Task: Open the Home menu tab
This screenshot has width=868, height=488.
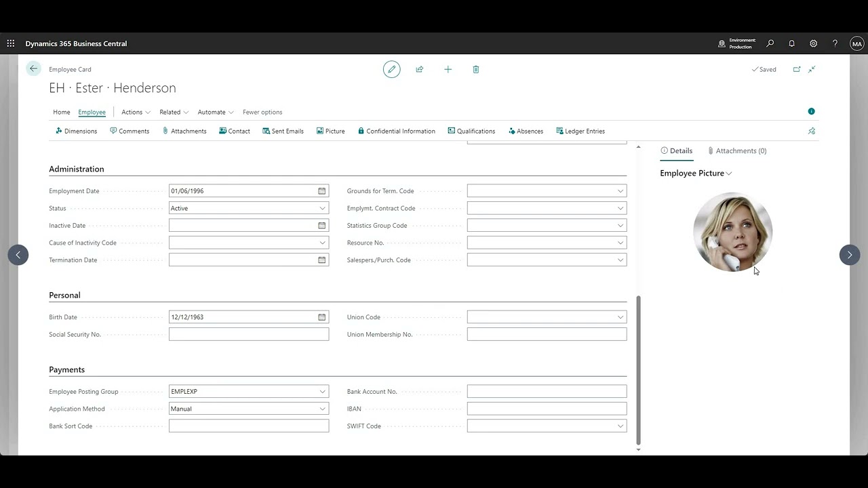Action: click(x=62, y=112)
